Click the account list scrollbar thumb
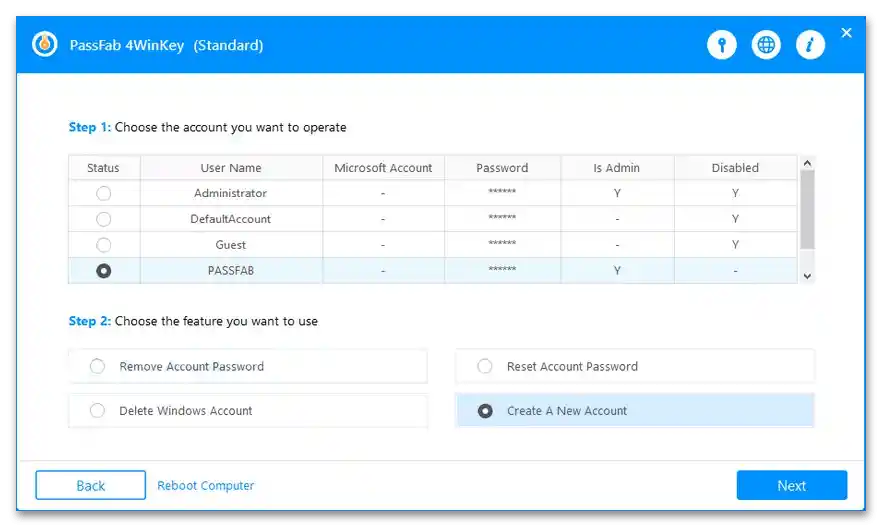 (x=807, y=209)
